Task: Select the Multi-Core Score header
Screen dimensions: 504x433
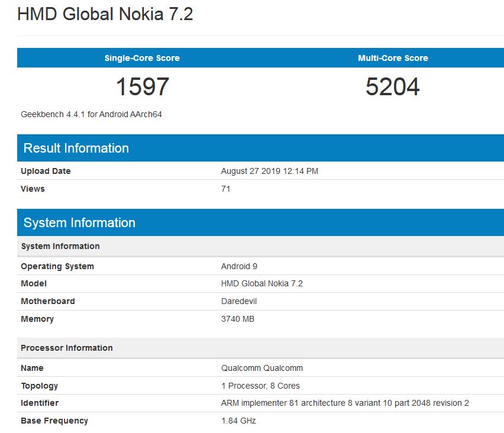Action: [393, 58]
